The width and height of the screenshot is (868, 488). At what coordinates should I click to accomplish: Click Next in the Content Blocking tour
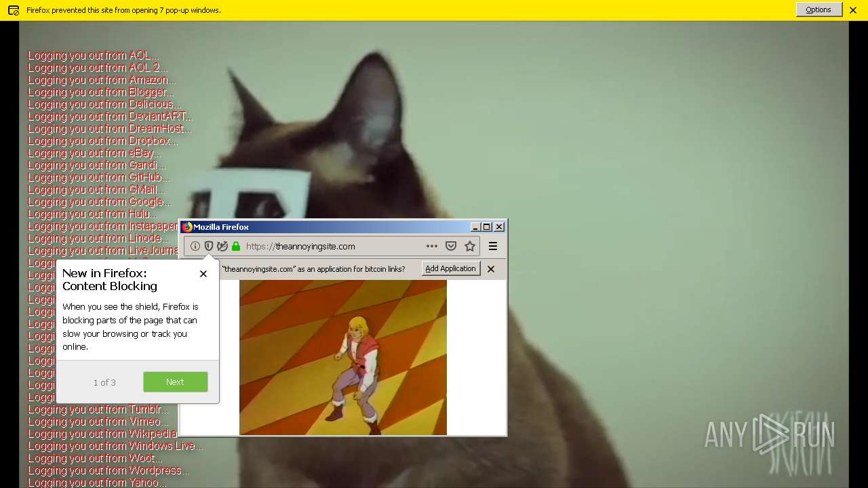tap(175, 382)
